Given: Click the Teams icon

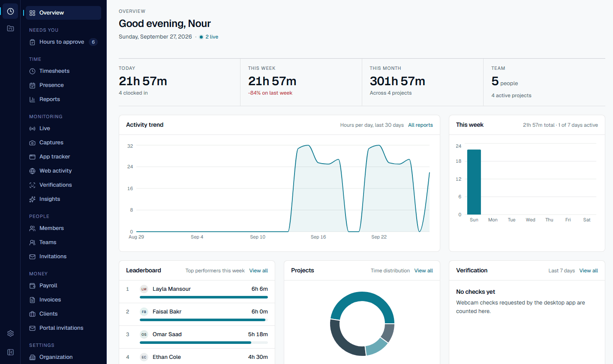Looking at the screenshot, I should [32, 242].
